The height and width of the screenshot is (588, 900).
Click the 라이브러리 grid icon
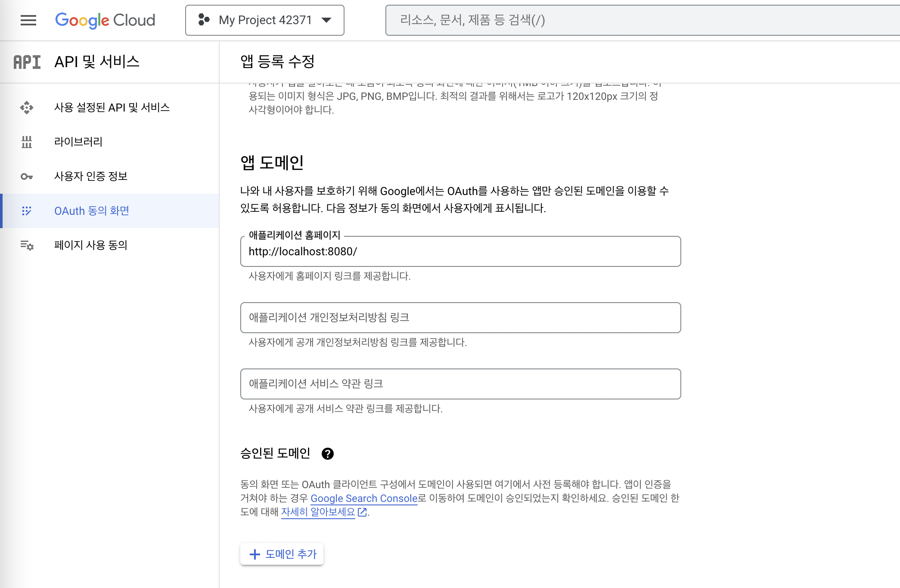point(27,142)
